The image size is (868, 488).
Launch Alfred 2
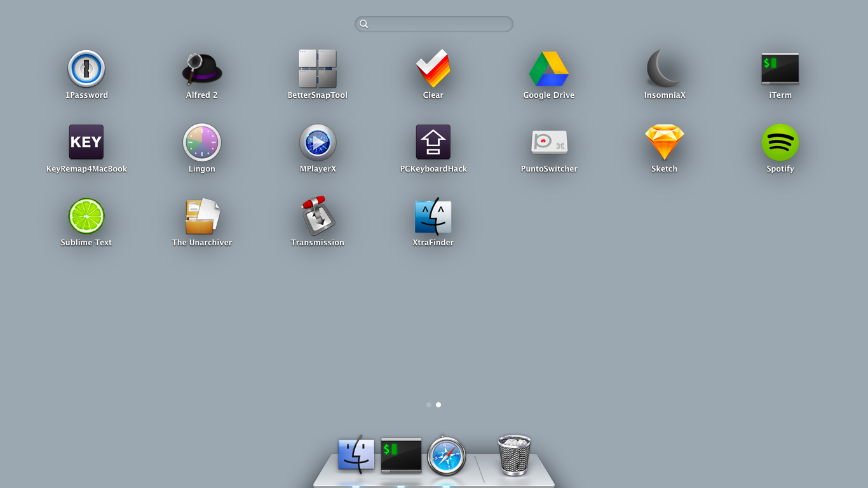[202, 69]
